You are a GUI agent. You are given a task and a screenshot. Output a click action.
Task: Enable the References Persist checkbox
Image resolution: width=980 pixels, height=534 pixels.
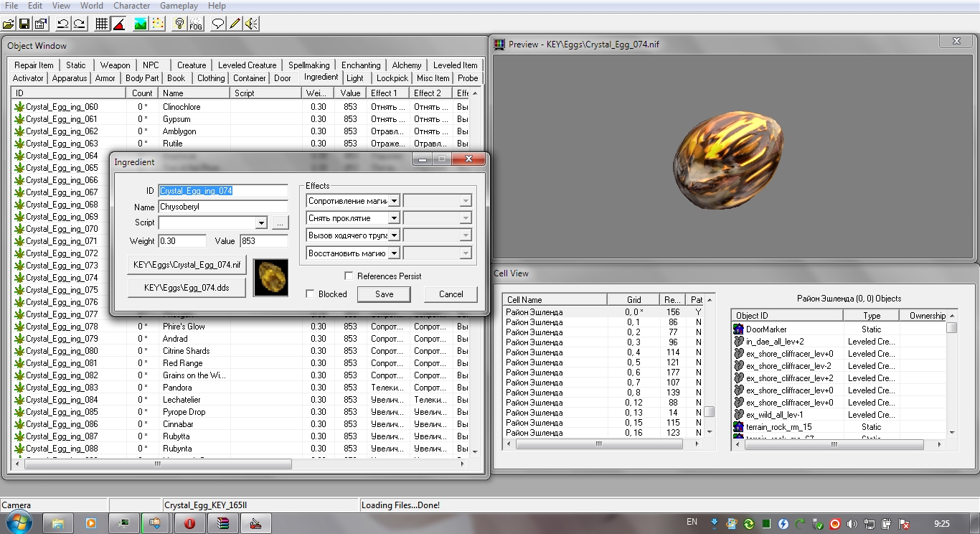(x=349, y=276)
